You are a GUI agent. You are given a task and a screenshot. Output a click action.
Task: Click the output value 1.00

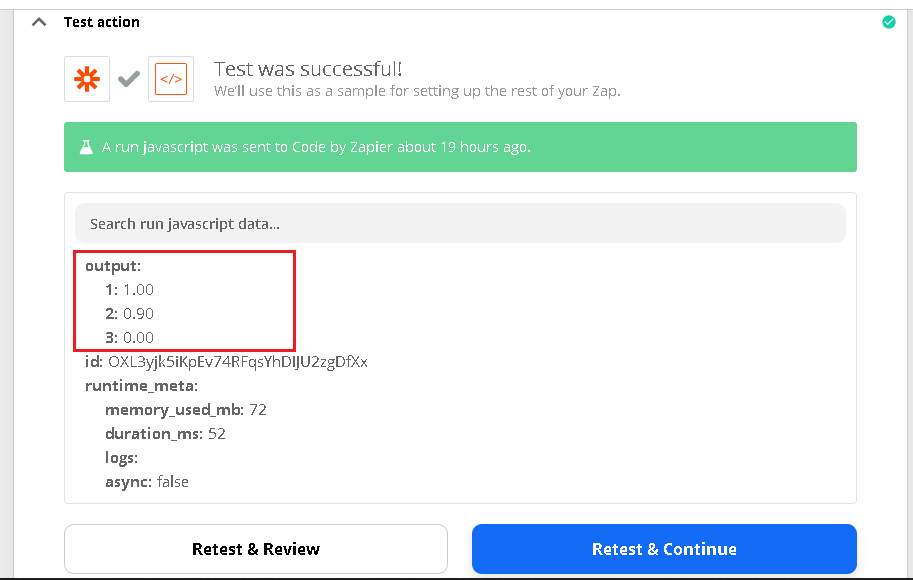(x=139, y=289)
